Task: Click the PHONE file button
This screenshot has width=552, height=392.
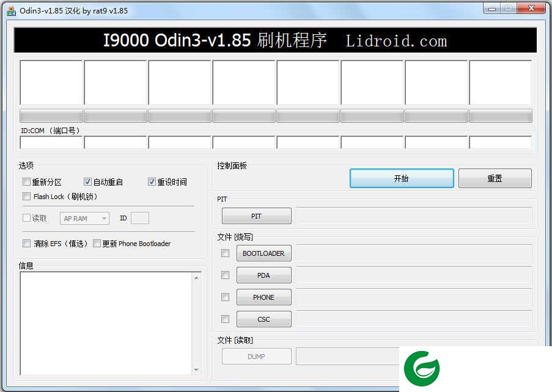Action: point(264,297)
